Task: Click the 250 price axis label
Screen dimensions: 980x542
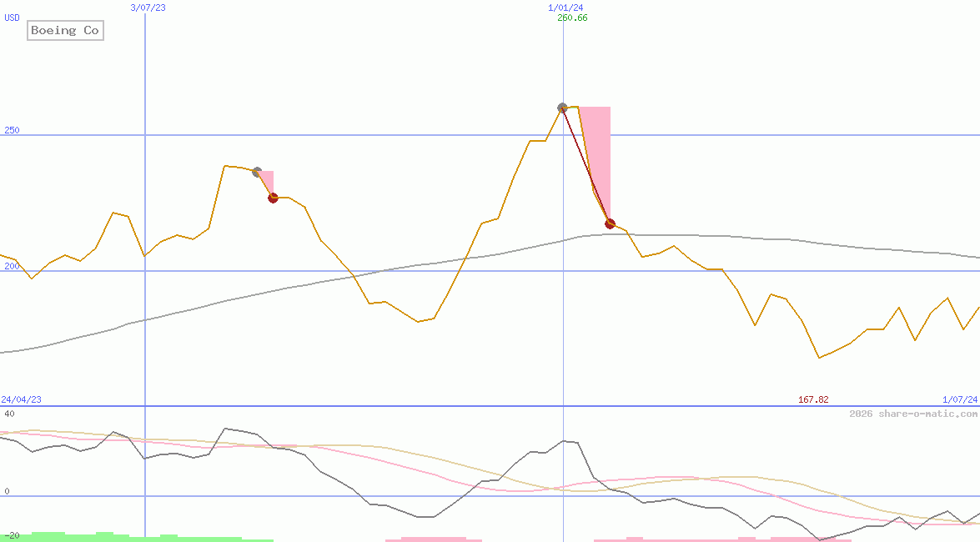Action: (x=10, y=130)
